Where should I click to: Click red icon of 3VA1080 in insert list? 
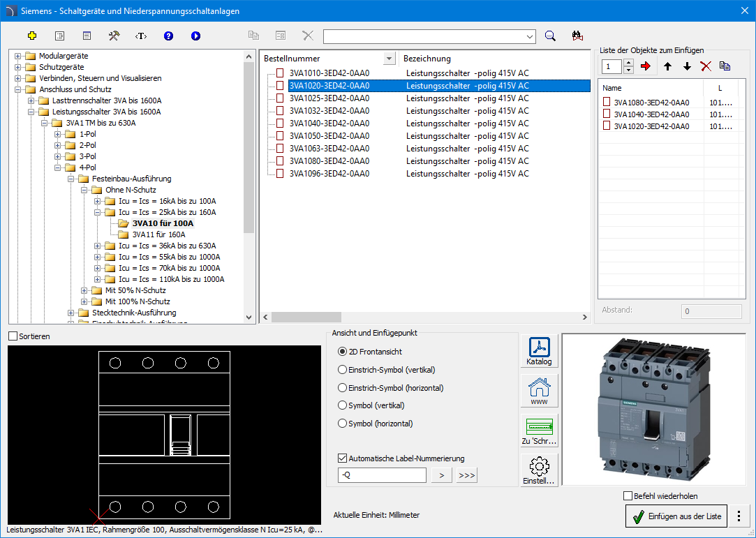click(x=607, y=102)
